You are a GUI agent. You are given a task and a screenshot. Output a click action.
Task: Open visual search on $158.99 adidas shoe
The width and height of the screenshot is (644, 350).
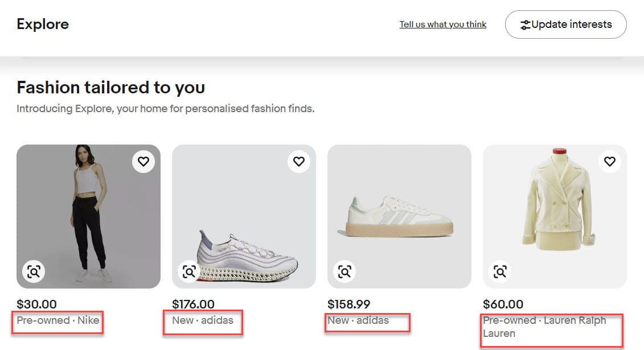coord(344,271)
